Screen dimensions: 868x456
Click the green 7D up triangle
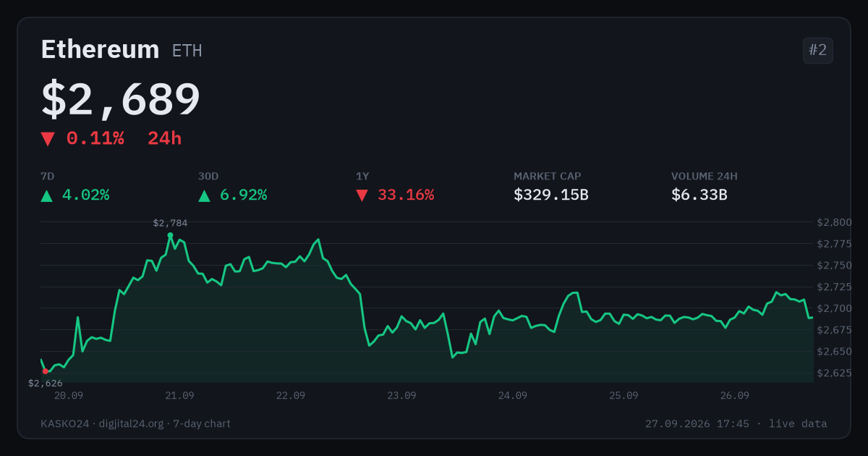[46, 195]
